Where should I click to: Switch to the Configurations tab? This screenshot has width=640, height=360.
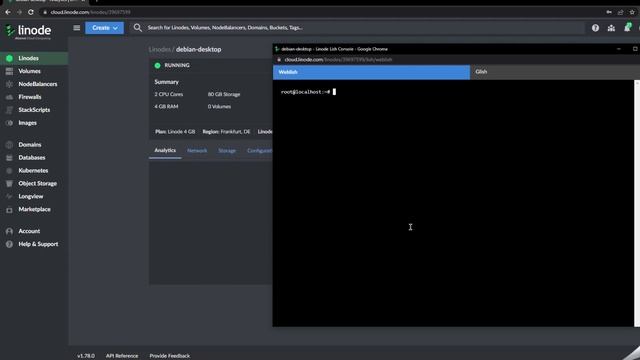point(259,151)
